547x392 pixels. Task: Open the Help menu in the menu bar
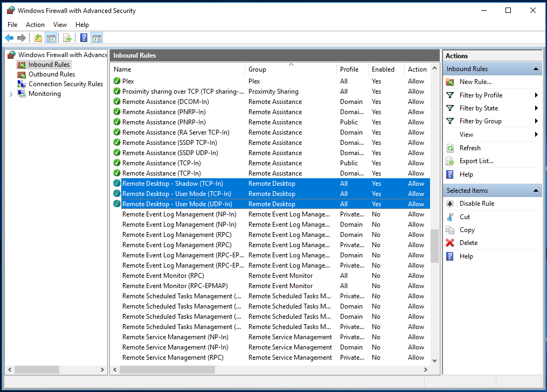[82, 25]
